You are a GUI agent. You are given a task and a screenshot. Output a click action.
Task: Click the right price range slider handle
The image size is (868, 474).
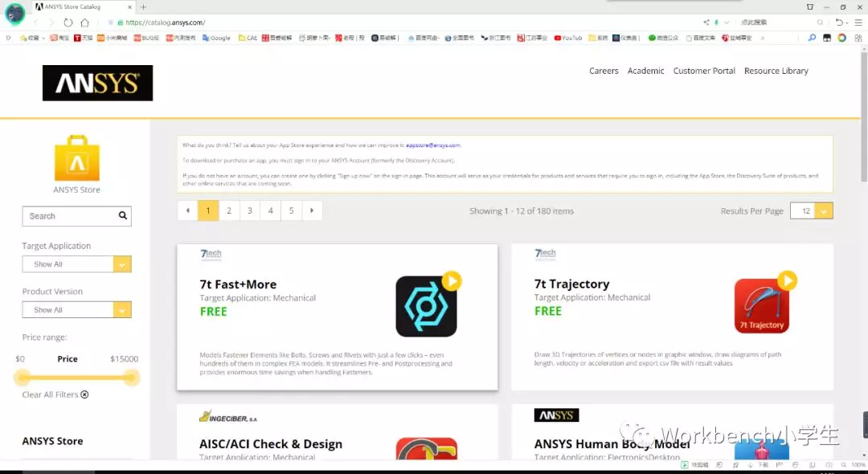click(131, 378)
